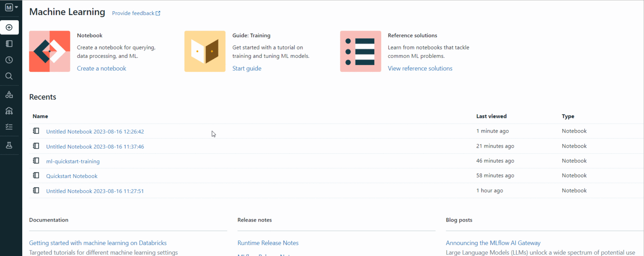Open ml-quickstart-training notebook
Viewport: 644px width, 256px height.
tap(73, 161)
